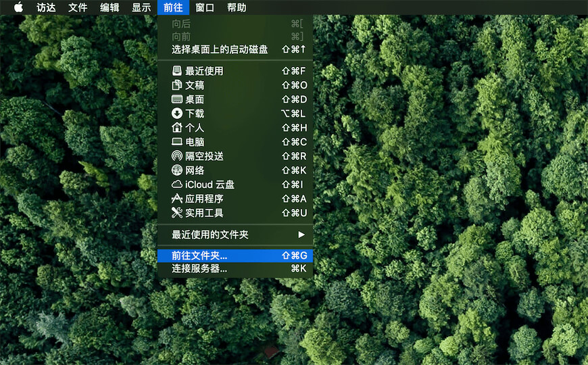The height and width of the screenshot is (365, 588).
Task: Click the iCloud 云盘 cloud icon
Action: [x=176, y=184]
